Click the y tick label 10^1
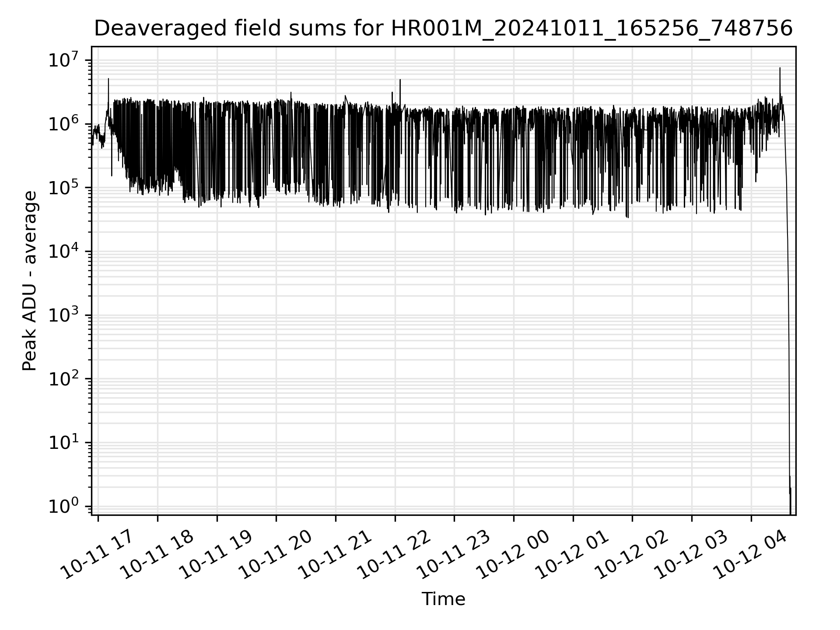The width and height of the screenshot is (840, 630). 63,443
